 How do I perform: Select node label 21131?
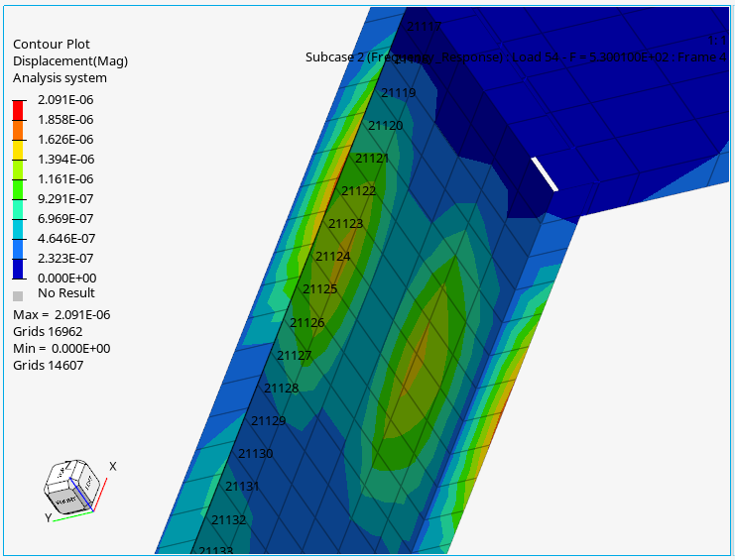click(242, 487)
